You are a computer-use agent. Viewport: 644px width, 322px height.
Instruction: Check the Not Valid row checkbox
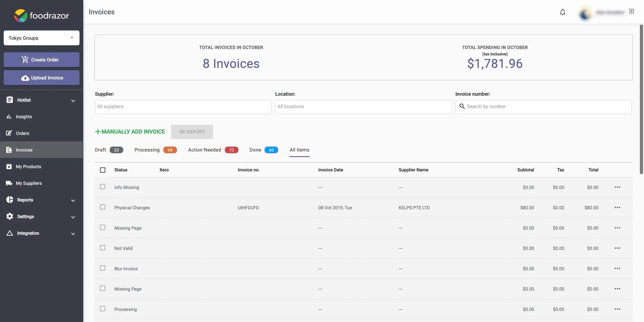(x=102, y=248)
